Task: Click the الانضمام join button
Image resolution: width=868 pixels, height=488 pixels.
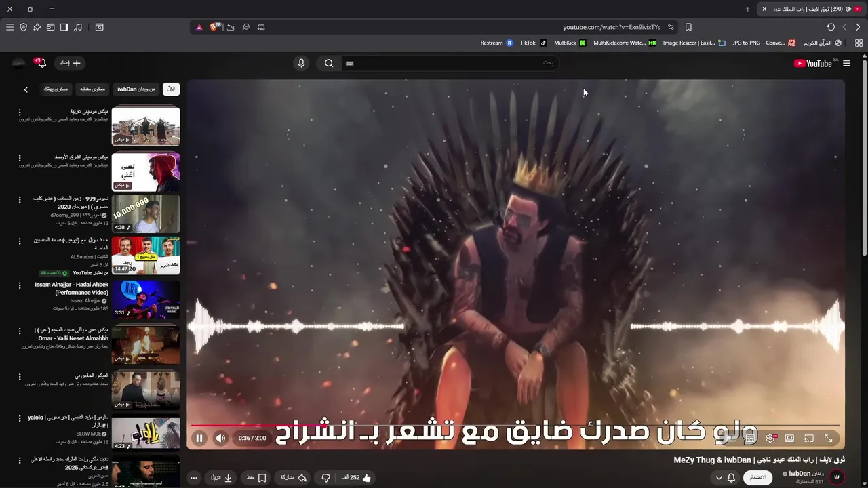Action: pyautogui.click(x=757, y=477)
